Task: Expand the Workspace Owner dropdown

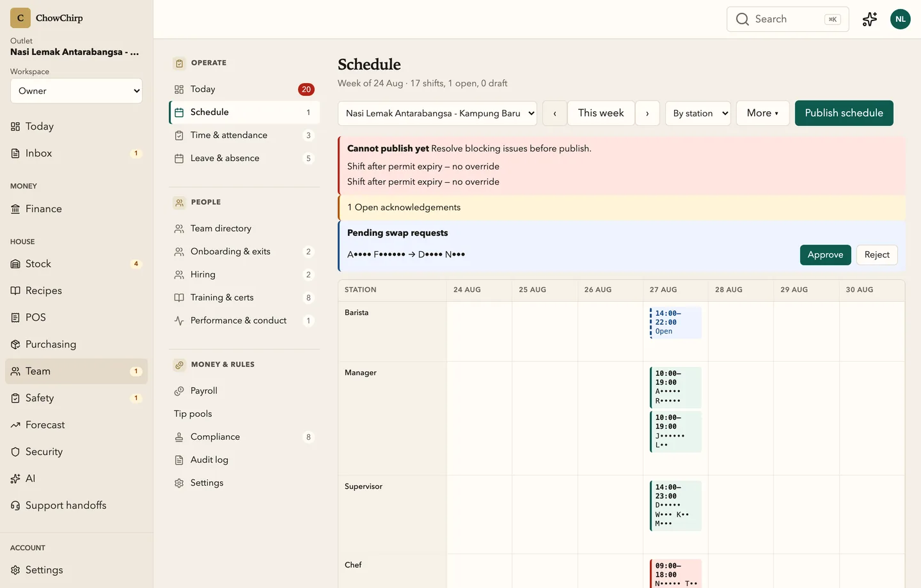Action: [x=76, y=91]
